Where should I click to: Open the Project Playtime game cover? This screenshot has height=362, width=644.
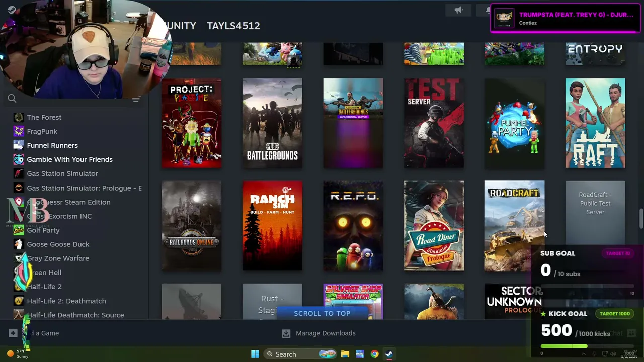(192, 123)
